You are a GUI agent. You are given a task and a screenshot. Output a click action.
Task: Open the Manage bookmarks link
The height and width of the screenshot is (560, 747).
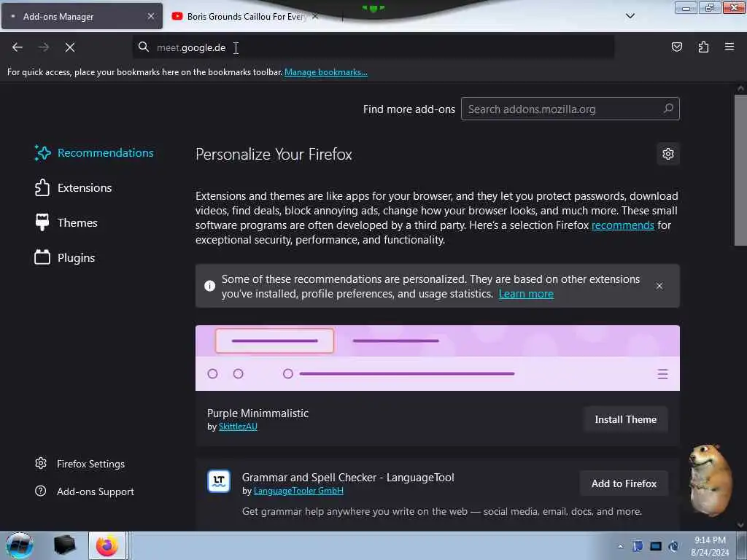click(x=326, y=72)
